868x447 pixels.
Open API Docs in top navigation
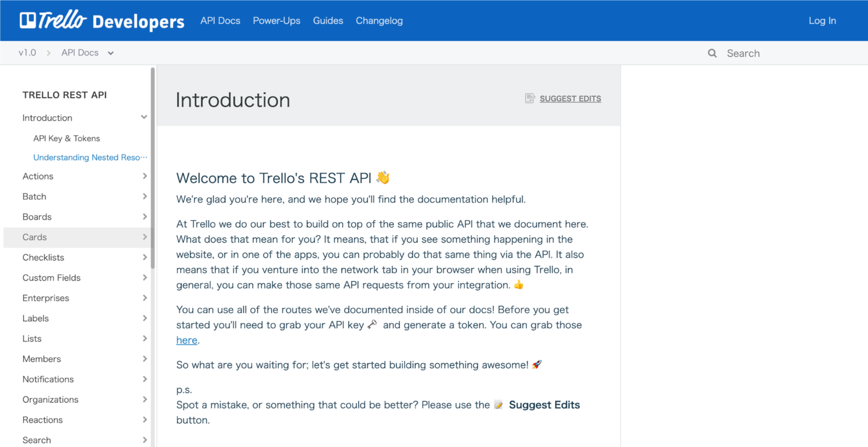(220, 21)
